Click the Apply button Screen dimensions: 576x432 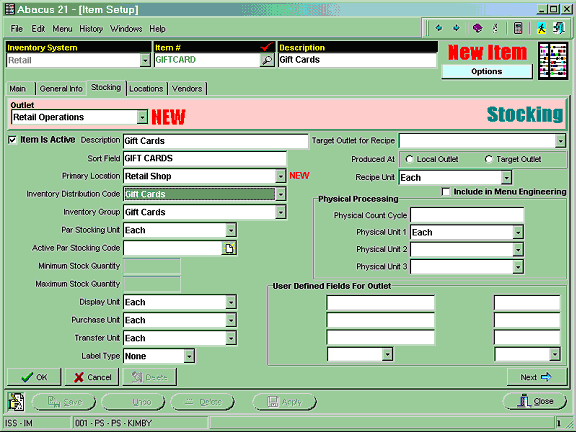point(284,402)
